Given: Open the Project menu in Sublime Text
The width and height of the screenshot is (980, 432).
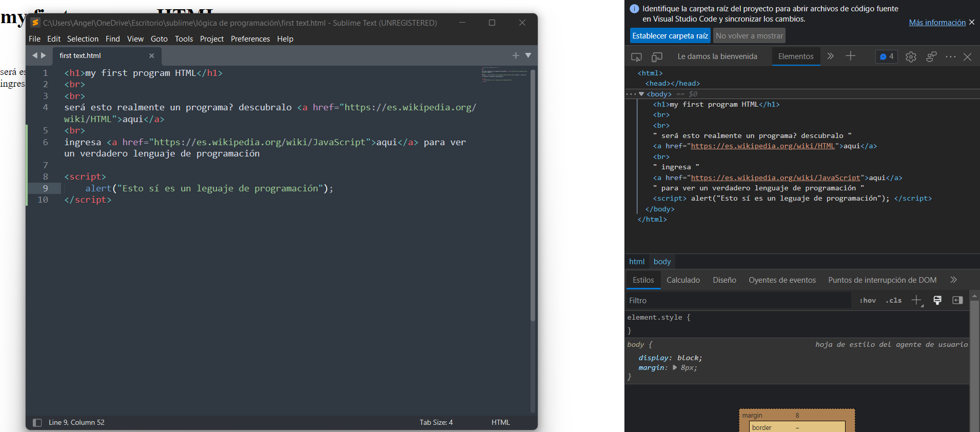Looking at the screenshot, I should coord(212,39).
